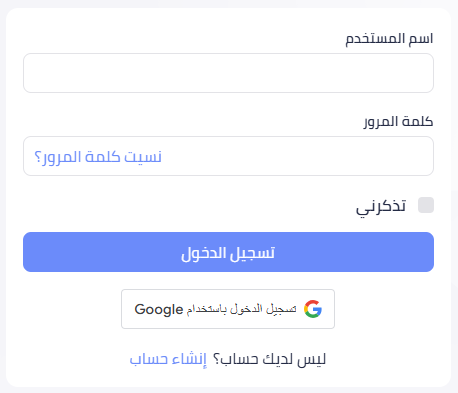Click the "تسجيل الدخول باستخدام" text in the Google button
This screenshot has width=458, height=393.
pos(241,309)
